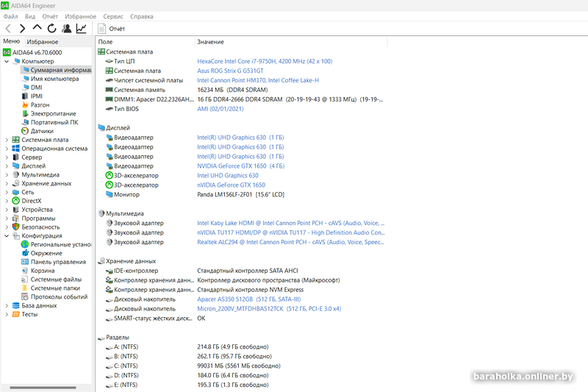Open the Micron_2200V_MTFDHBA512TCK drive link
This screenshot has width=588, height=392.
pyautogui.click(x=269, y=309)
